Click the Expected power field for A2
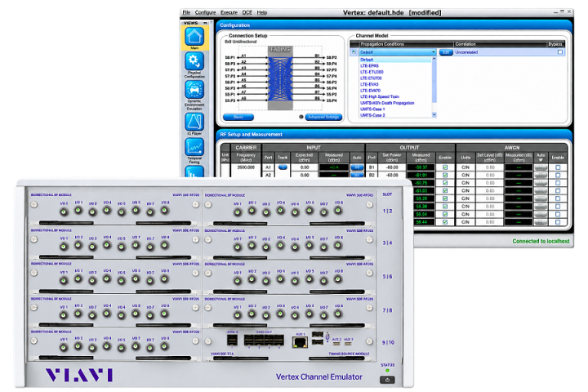Image resolution: width=588 pixels, height=392 pixels. pyautogui.click(x=305, y=176)
